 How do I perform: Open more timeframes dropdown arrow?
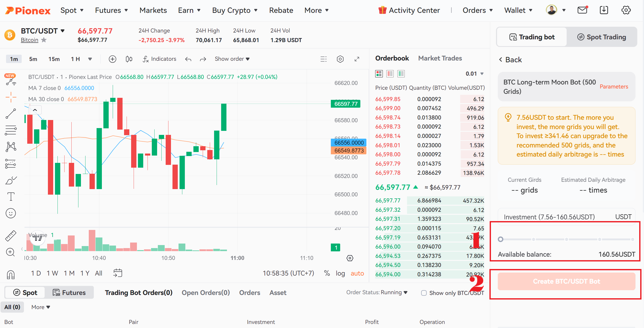[90, 59]
